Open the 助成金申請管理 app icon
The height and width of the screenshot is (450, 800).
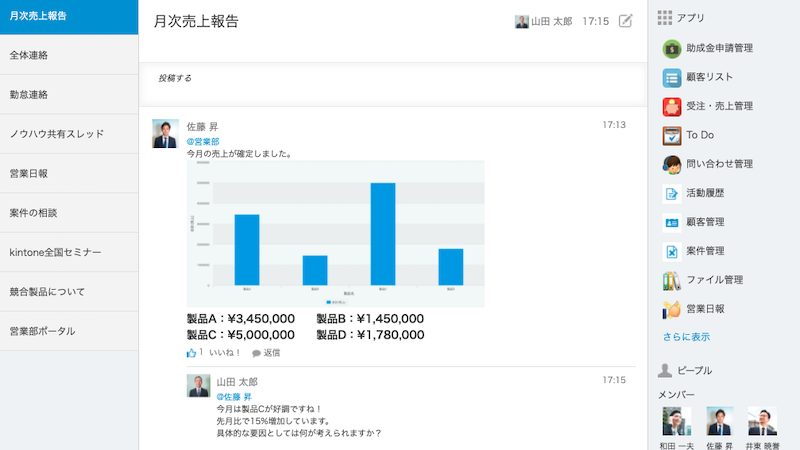click(671, 48)
